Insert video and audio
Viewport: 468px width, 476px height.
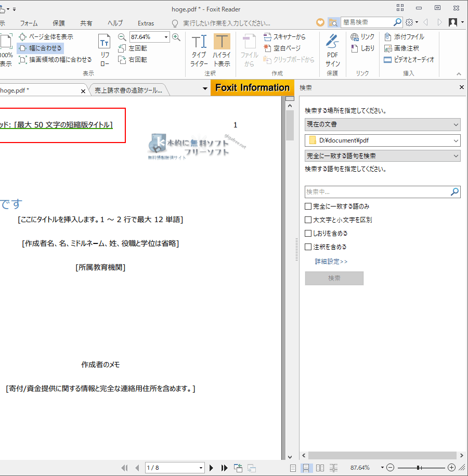pyautogui.click(x=409, y=59)
